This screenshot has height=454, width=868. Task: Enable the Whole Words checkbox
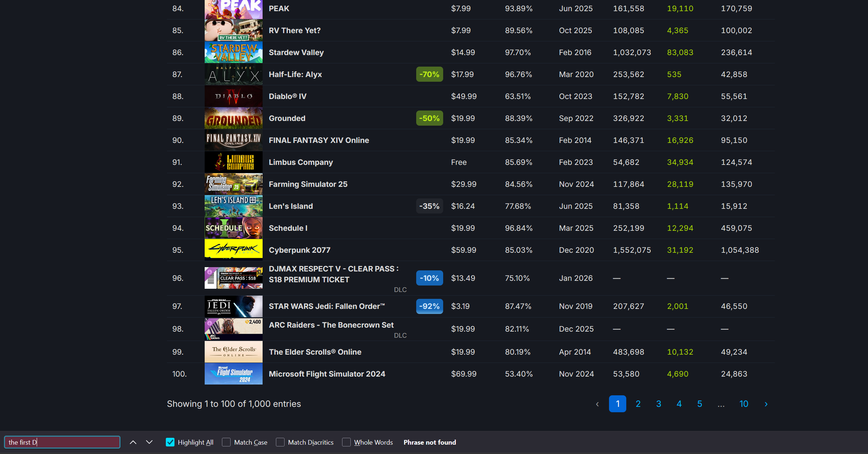coord(346,442)
